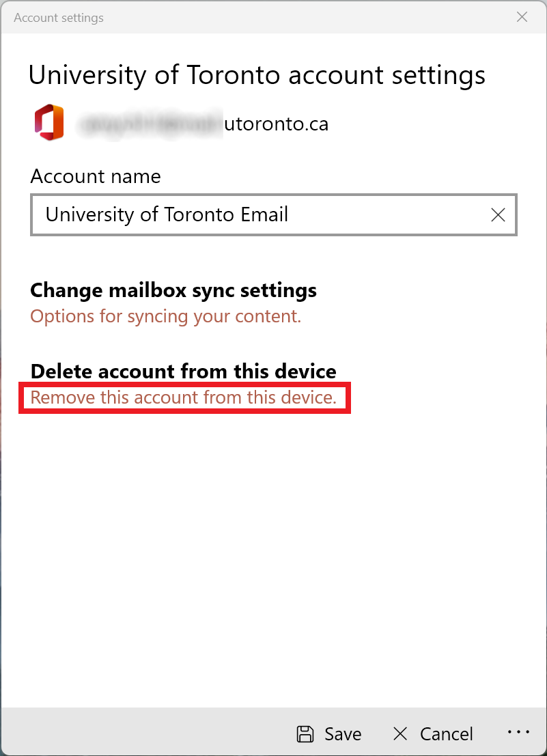Image resolution: width=547 pixels, height=756 pixels.
Task: Click the text "University of Toronto Email" in field
Action: coord(167,215)
